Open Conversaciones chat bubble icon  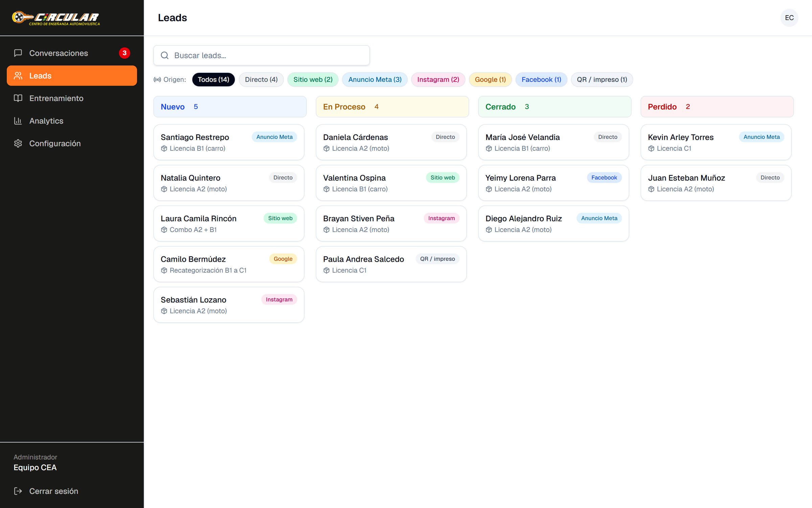point(18,53)
